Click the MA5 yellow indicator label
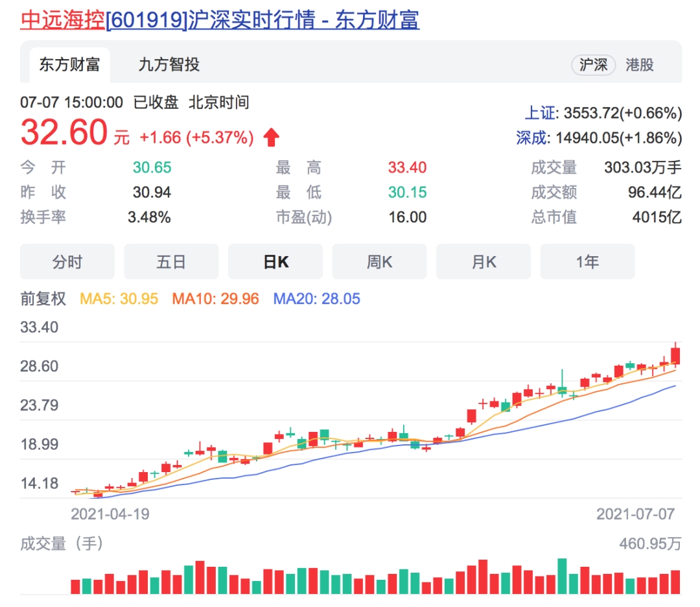This screenshot has height=607, width=700. click(119, 299)
